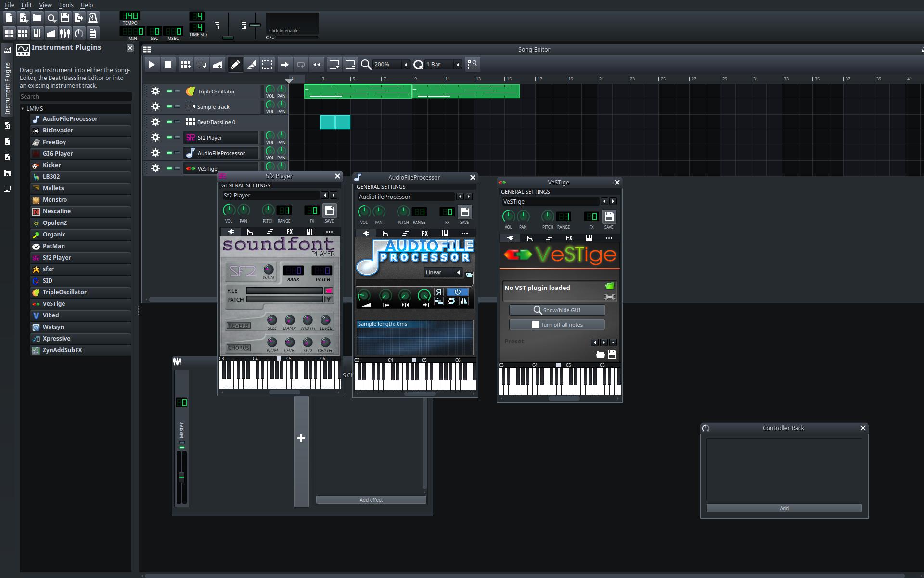Mute the Sample track with green LED
924x578 pixels.
pyautogui.click(x=169, y=106)
